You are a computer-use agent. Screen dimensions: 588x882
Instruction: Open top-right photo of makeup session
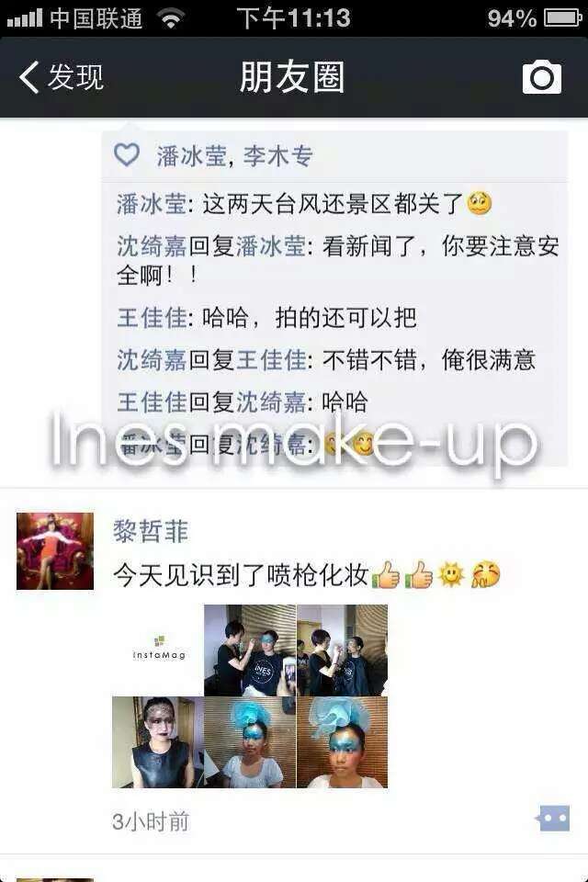[x=342, y=650]
